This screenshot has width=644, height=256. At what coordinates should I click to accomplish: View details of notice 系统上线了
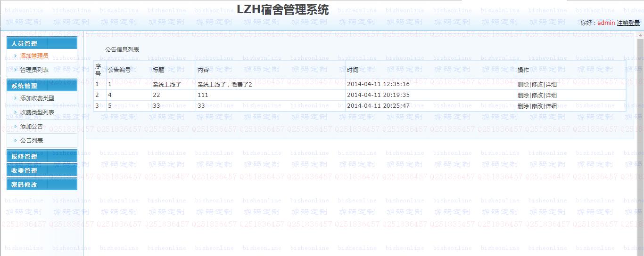551,85
